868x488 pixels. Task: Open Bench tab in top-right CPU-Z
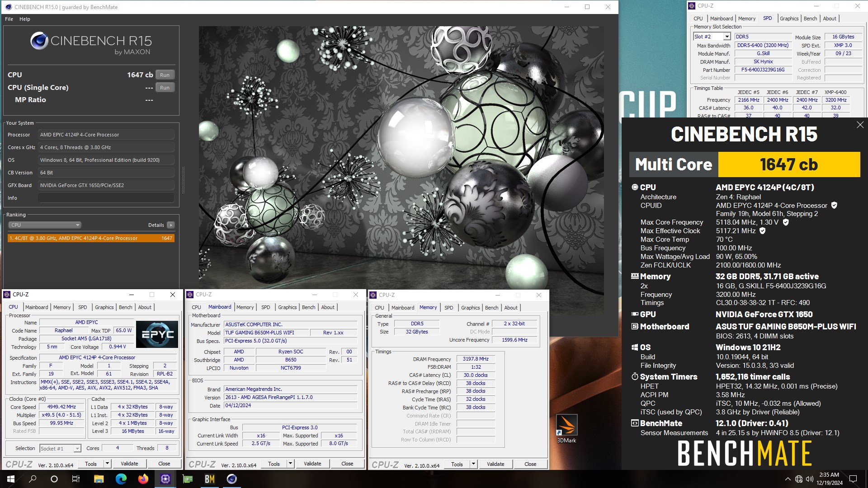(x=810, y=19)
